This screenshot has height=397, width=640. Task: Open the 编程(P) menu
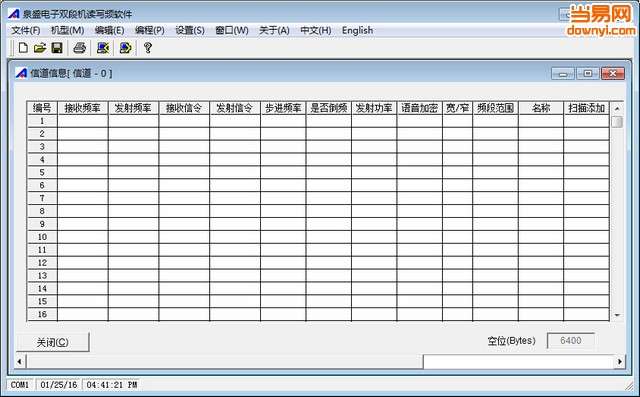150,31
